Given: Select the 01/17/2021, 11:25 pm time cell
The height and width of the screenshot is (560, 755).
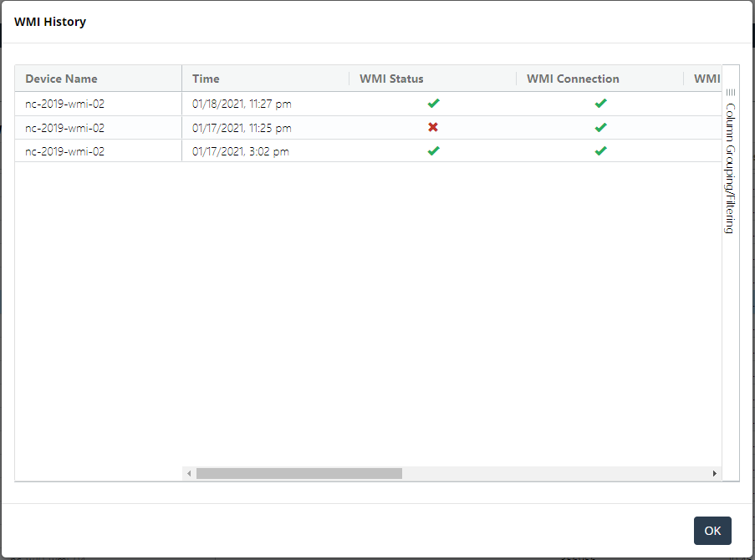Looking at the screenshot, I should tap(242, 128).
